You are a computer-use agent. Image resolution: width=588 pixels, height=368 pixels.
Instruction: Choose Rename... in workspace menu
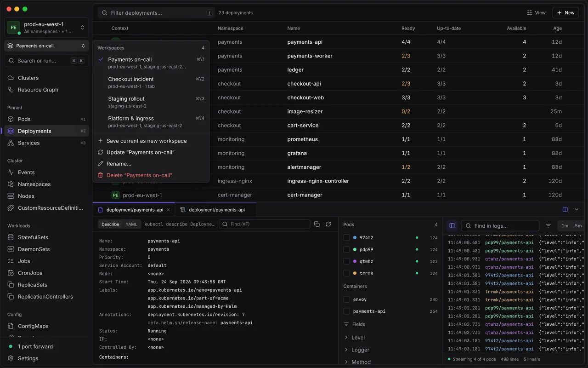tap(151, 164)
